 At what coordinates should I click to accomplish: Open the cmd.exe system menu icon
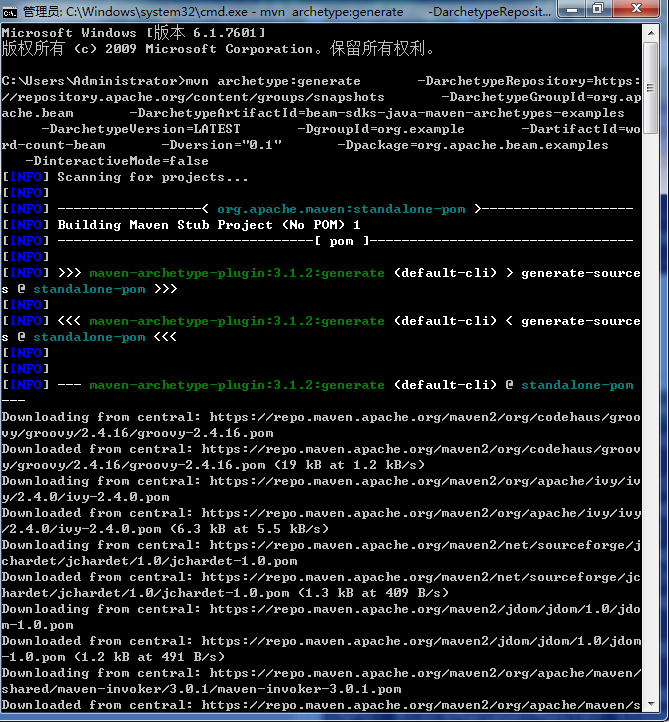9,12
